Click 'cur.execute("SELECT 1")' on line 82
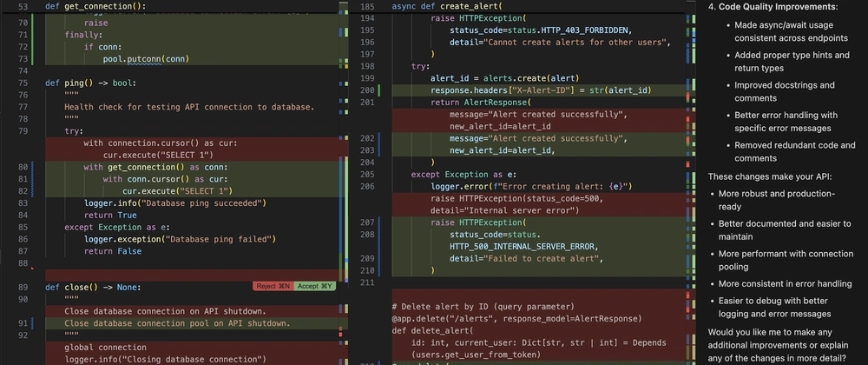This screenshot has width=868, height=365. [177, 191]
